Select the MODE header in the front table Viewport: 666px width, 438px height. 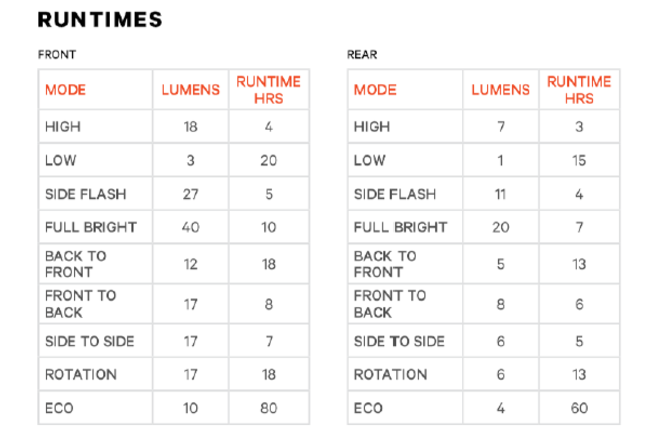(66, 90)
